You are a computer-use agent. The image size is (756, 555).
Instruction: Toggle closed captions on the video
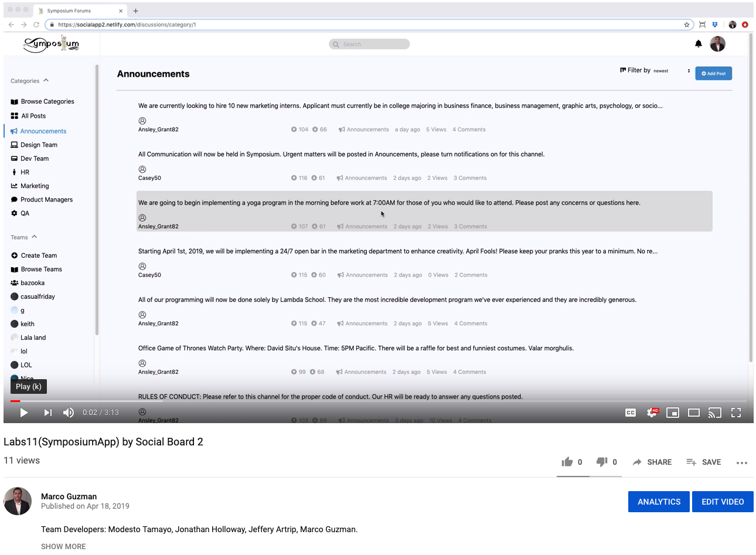(631, 413)
